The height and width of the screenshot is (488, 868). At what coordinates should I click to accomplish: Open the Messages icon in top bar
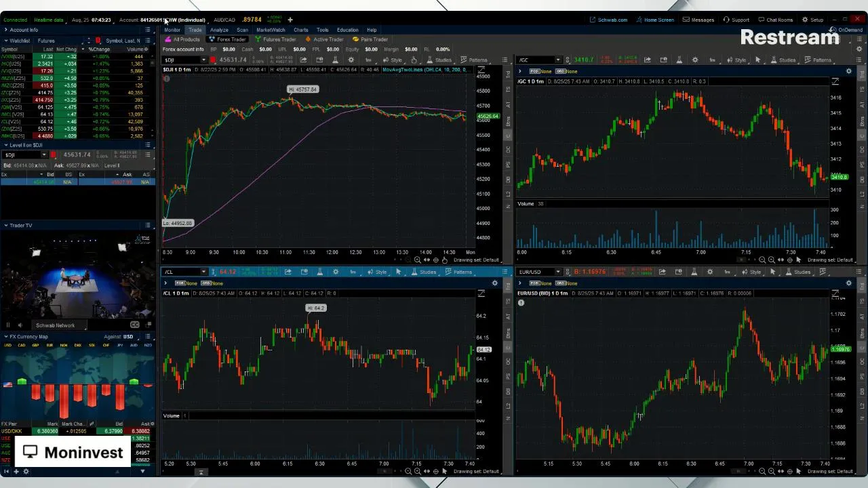(x=698, y=20)
